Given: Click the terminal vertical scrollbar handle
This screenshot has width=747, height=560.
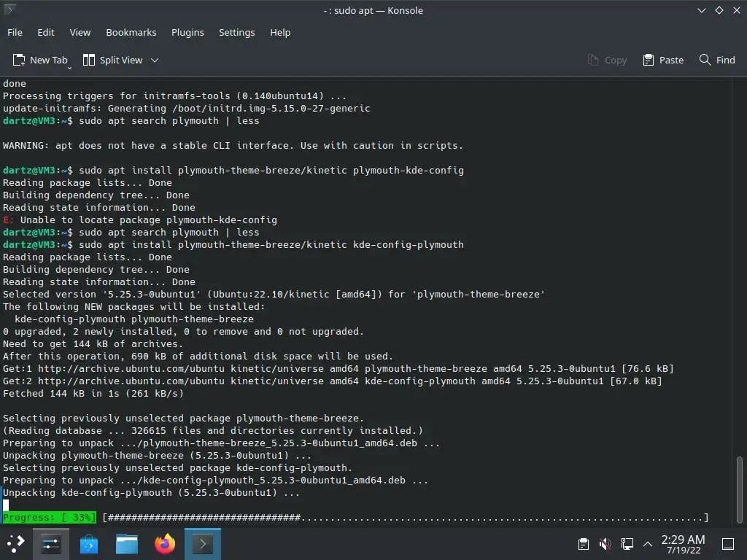Looking at the screenshot, I should pos(740,489).
